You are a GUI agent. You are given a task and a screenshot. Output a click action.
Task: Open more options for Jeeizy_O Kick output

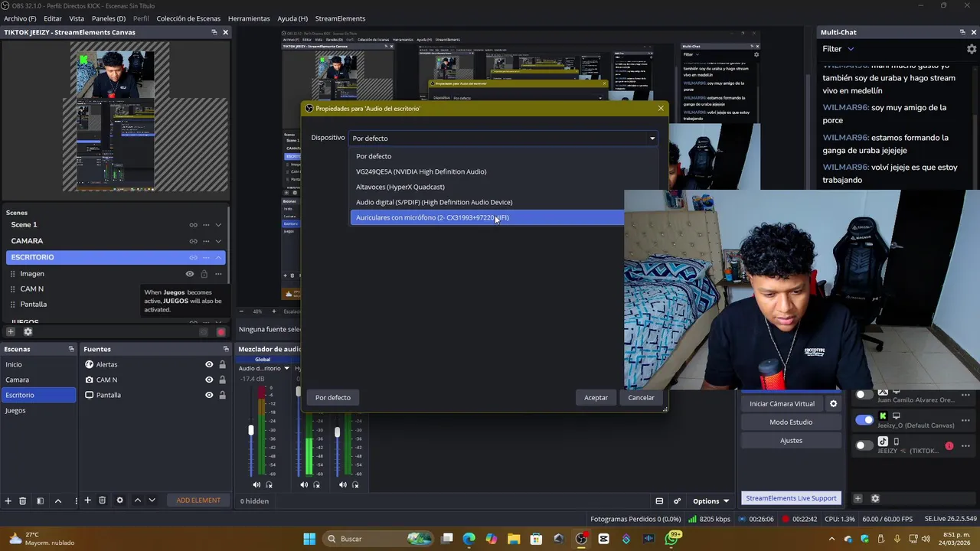(x=965, y=419)
